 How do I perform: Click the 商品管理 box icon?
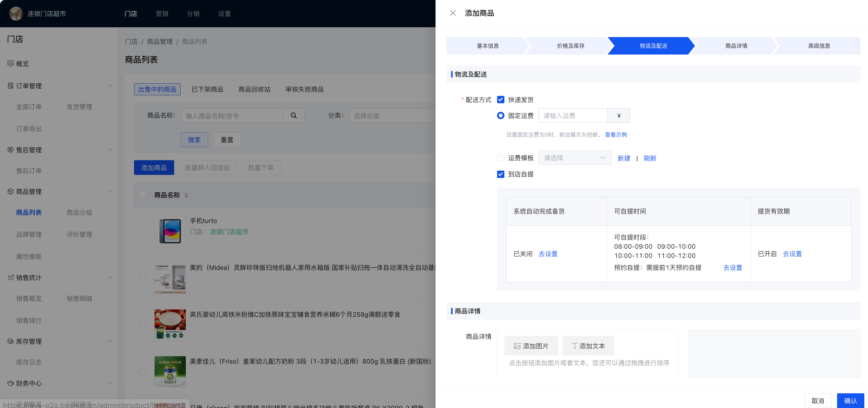tap(10, 191)
